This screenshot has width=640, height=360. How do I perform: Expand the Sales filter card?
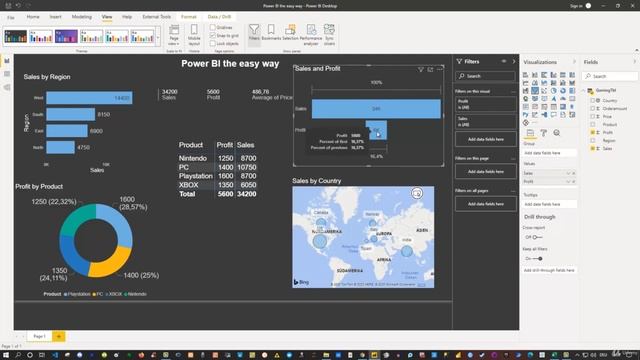[x=486, y=121]
